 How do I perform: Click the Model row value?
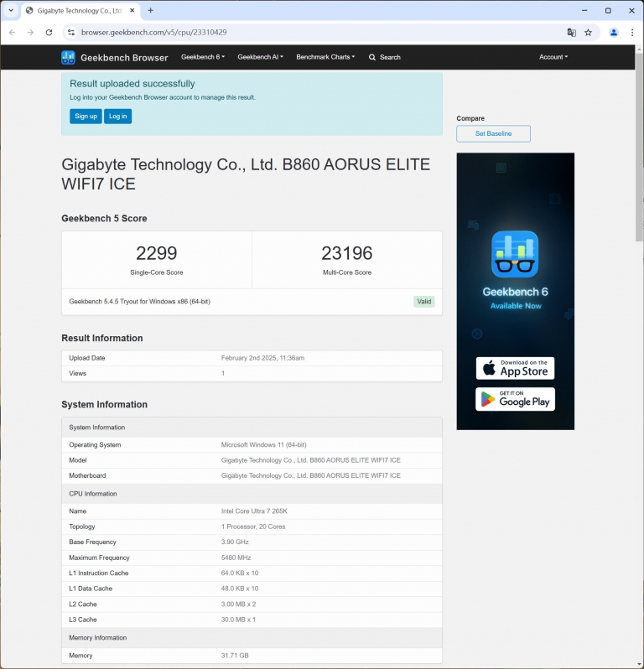311,460
